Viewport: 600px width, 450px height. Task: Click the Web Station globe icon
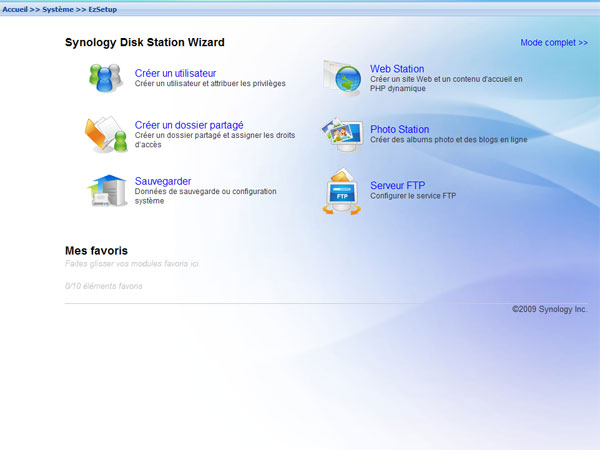342,78
